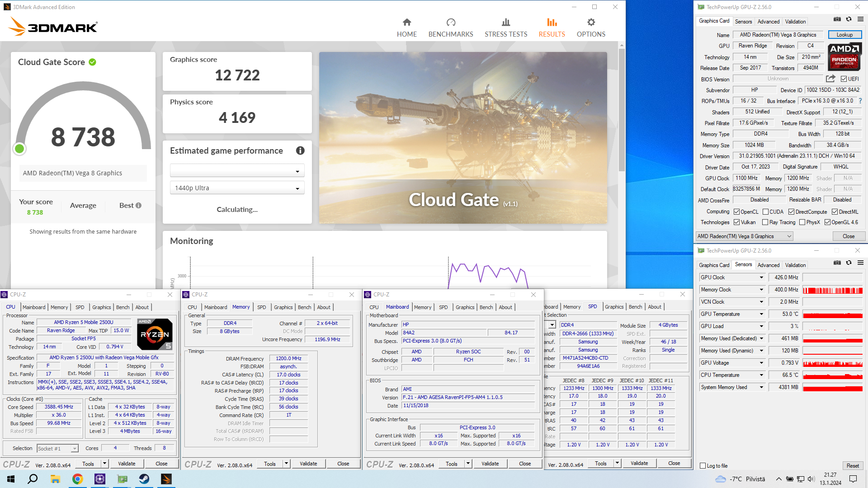Toggle the Vulkan checkbox
The height and width of the screenshot is (488, 868).
(736, 222)
